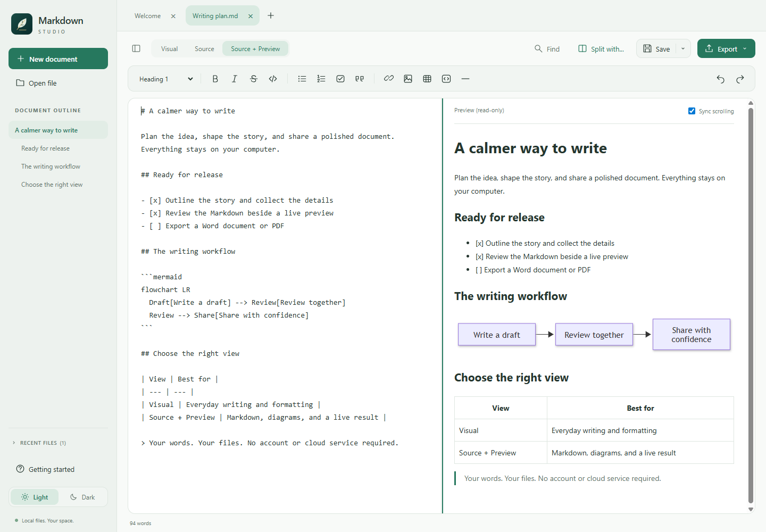Insert a numbered list

321,79
